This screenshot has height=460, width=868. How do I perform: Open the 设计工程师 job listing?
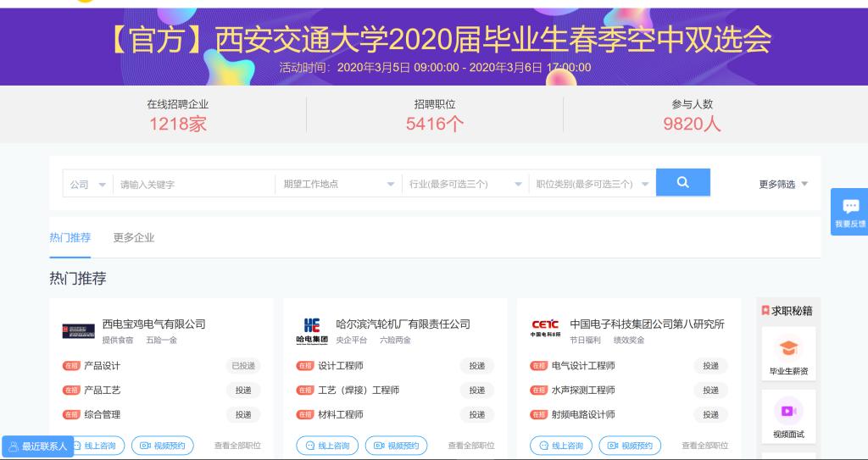pos(341,366)
